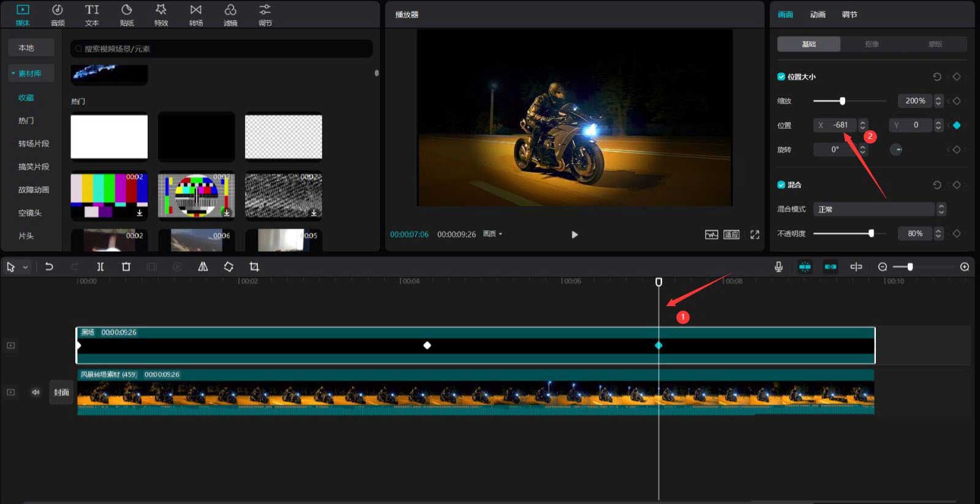Zoom out the timeline with minus icon
The height and width of the screenshot is (504, 980).
click(x=883, y=267)
